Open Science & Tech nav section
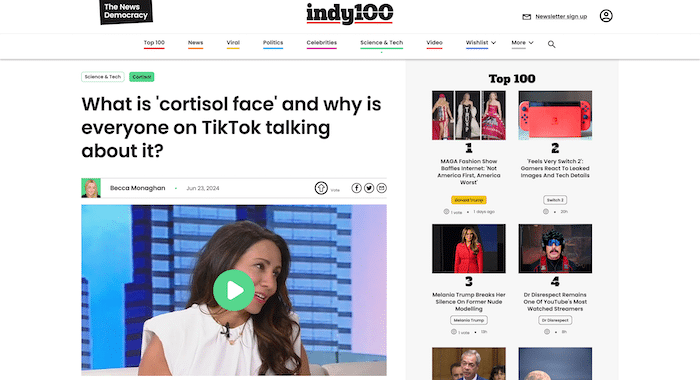Screen dimensions: 700x380 pyautogui.click(x=382, y=43)
